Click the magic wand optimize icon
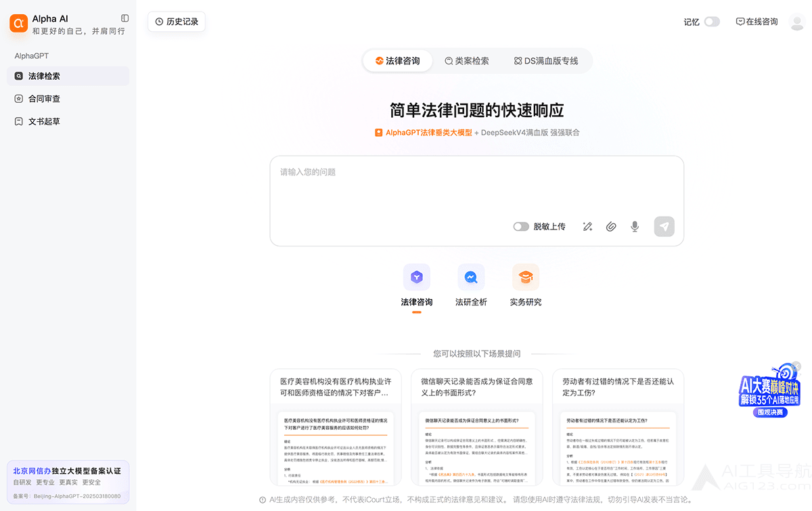The image size is (812, 511). [587, 227]
